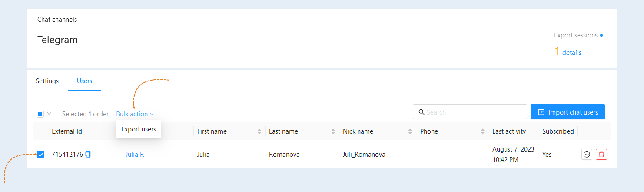
Task: Sort by Phone column arrows
Action: point(483,131)
